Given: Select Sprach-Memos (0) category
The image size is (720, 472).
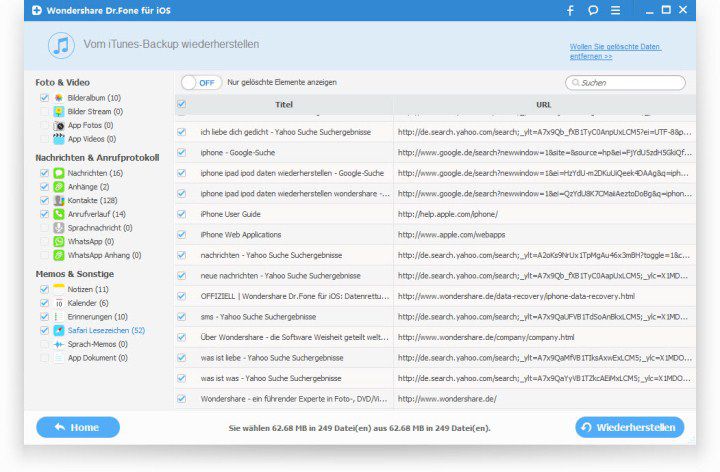Looking at the screenshot, I should [97, 344].
